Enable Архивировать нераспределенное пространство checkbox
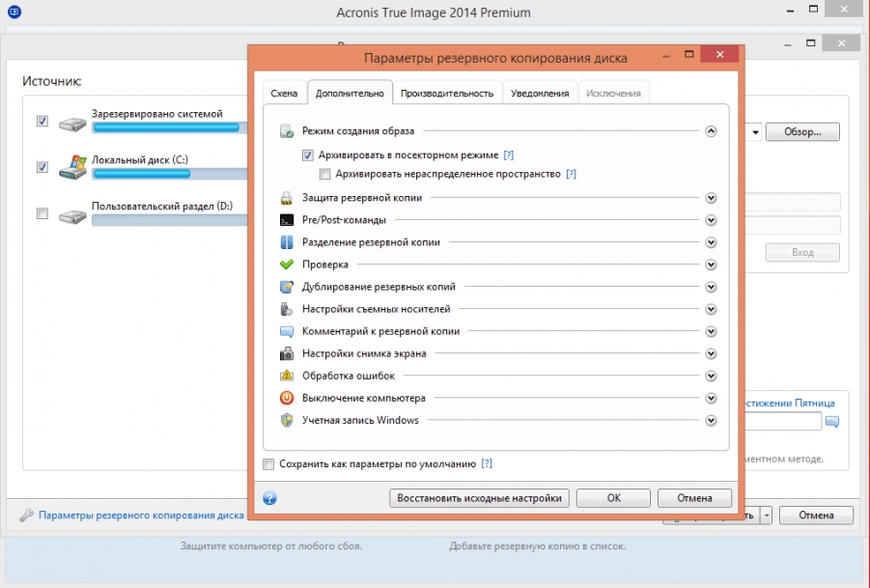This screenshot has height=588, width=870. click(x=325, y=175)
